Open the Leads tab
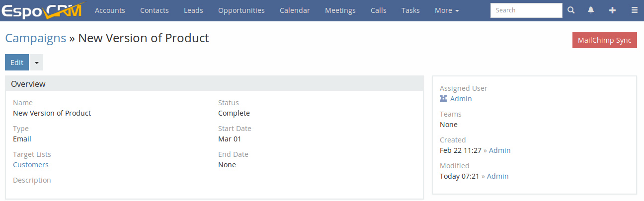Viewport: 644px width, 201px height. point(193,10)
